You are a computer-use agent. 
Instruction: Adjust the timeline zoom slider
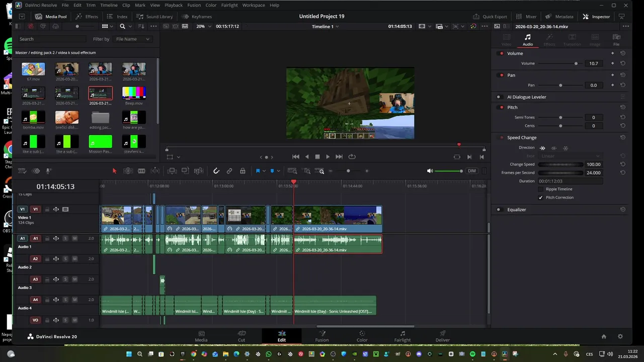(x=348, y=171)
